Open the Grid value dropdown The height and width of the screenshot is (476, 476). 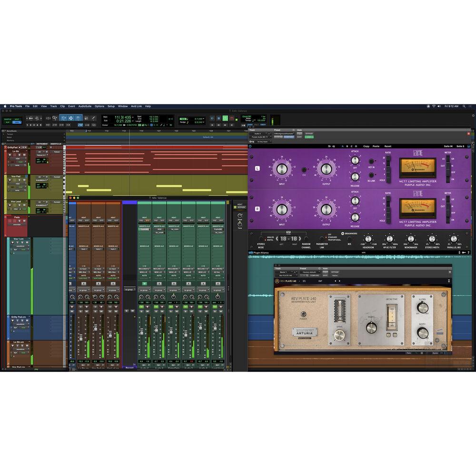point(203,119)
